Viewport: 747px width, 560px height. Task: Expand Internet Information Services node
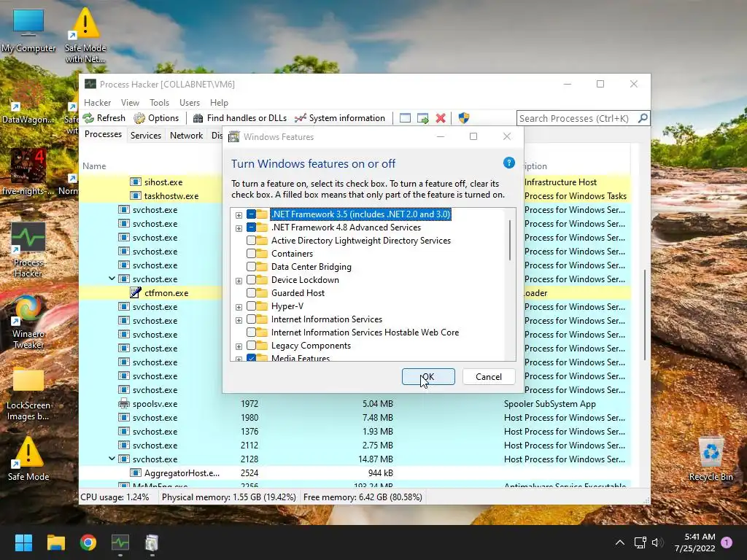point(239,320)
